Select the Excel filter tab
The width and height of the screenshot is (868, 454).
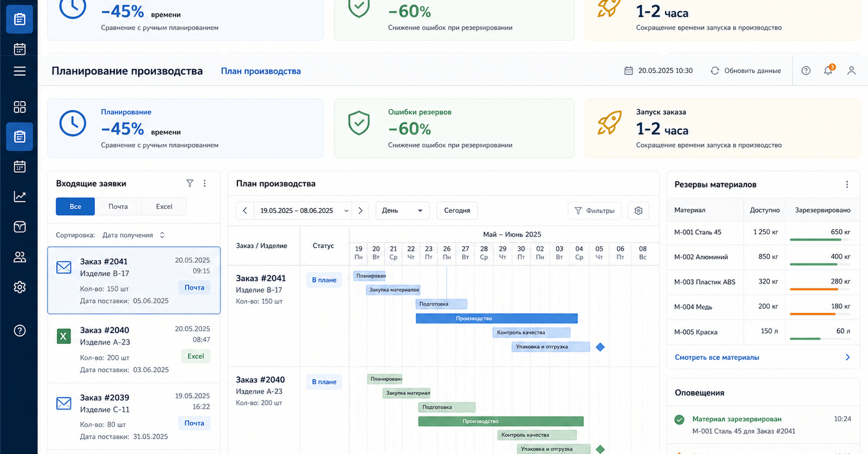(x=164, y=207)
